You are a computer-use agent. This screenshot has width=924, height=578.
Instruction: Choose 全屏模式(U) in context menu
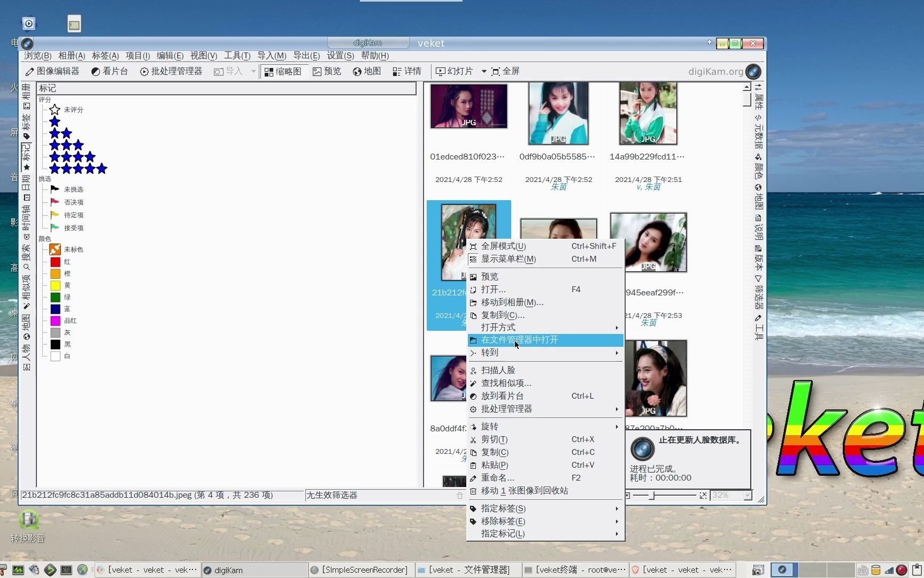pos(545,246)
